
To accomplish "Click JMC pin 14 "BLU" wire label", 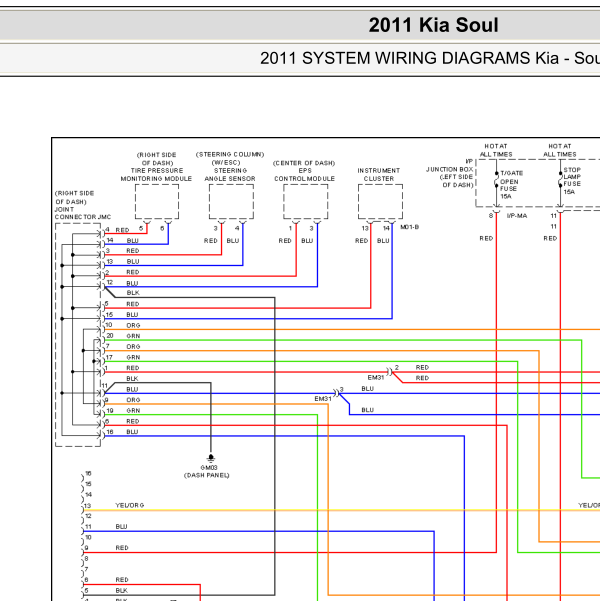I will pos(133,241).
